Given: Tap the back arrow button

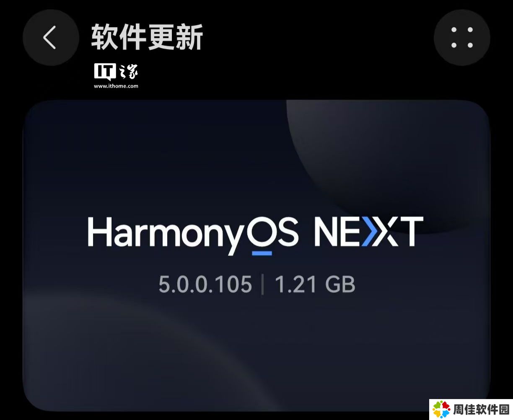Looking at the screenshot, I should [x=50, y=38].
